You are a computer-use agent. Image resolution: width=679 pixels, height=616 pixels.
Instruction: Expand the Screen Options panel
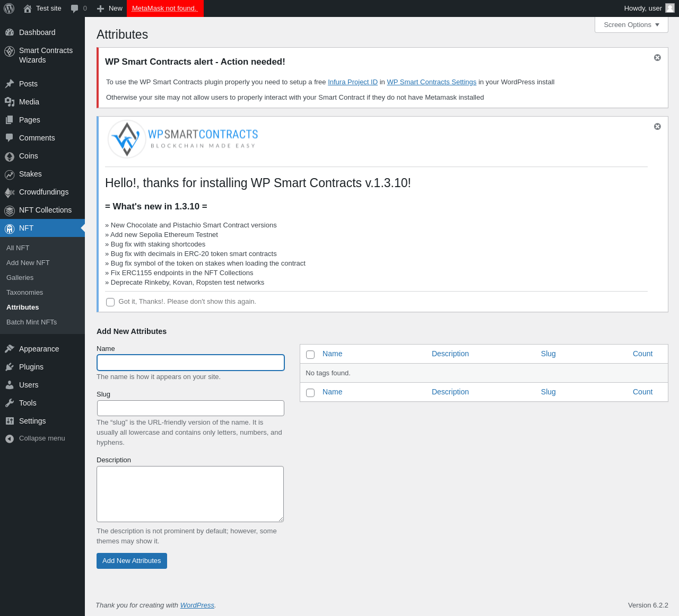631,25
